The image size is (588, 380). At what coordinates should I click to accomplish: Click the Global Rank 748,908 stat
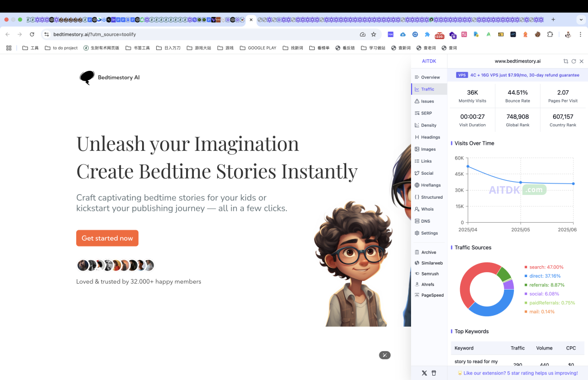point(518,120)
